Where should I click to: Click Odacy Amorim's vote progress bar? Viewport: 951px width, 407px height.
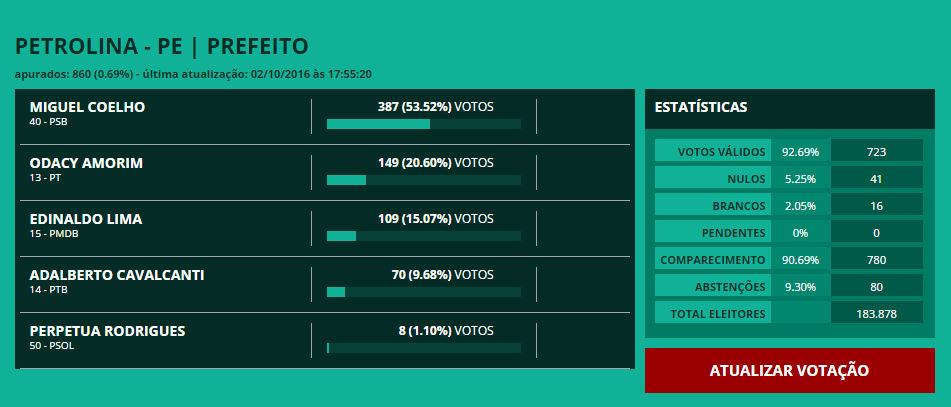click(423, 180)
